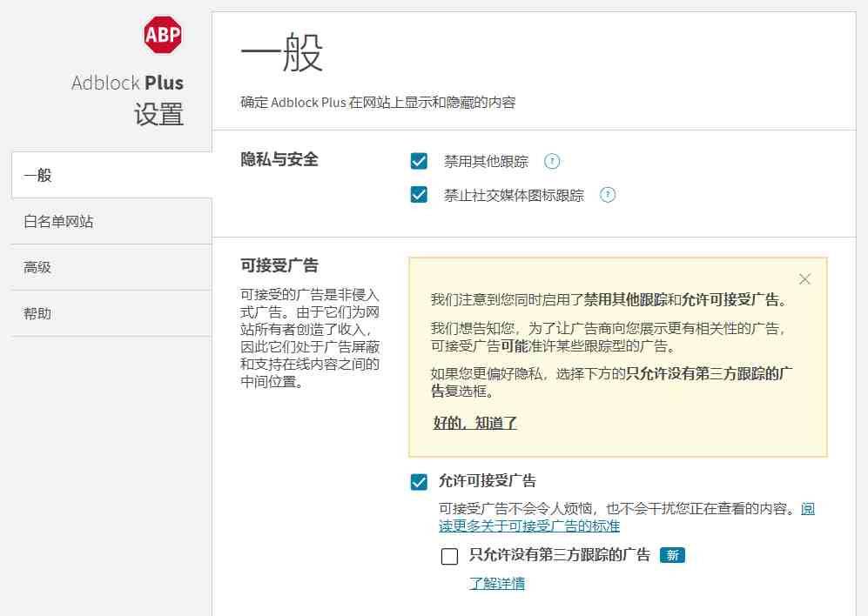Click the Adblock Plus title text
This screenshot has width=868, height=616.
(127, 83)
